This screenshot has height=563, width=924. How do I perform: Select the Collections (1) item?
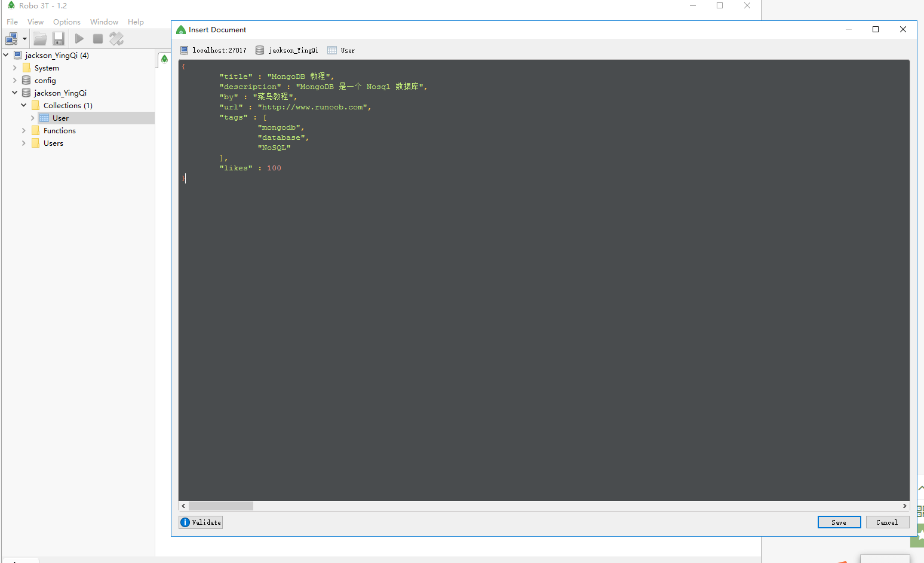coord(67,106)
